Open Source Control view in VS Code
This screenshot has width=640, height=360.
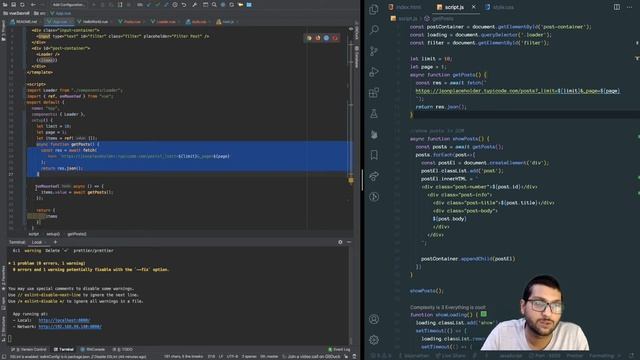373,51
